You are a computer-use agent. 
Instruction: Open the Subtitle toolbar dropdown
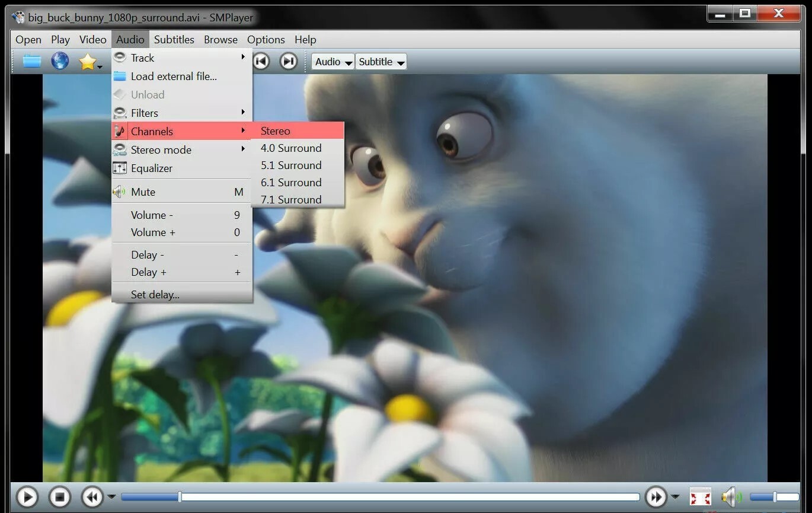381,62
